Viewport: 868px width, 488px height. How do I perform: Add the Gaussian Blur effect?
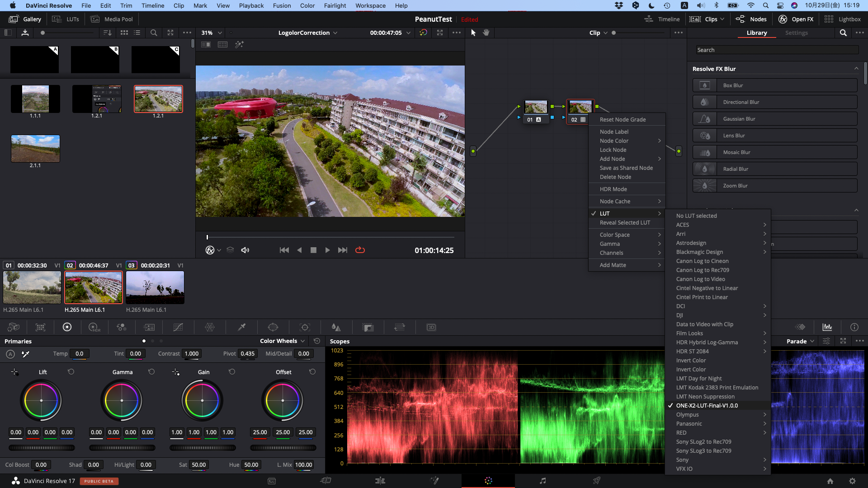coord(775,119)
